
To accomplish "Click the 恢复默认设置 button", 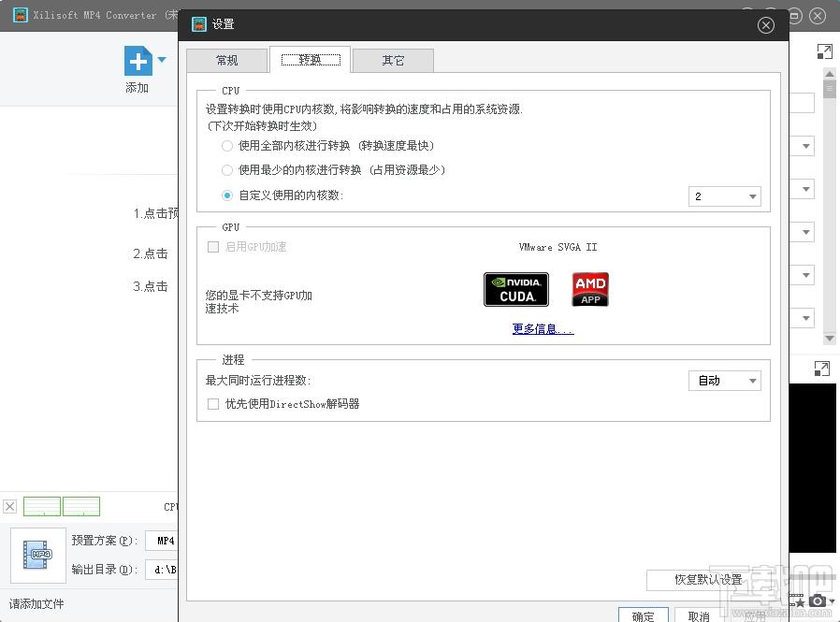I will tap(708, 580).
